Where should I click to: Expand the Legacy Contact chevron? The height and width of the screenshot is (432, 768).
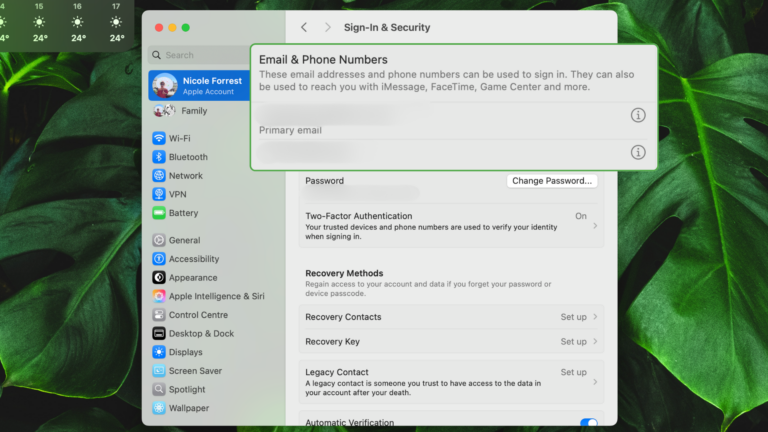(595, 382)
